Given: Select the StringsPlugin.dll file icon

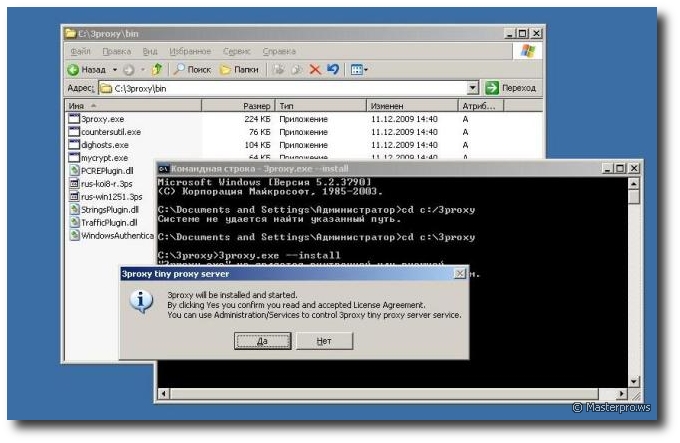Looking at the screenshot, I should click(x=74, y=209).
